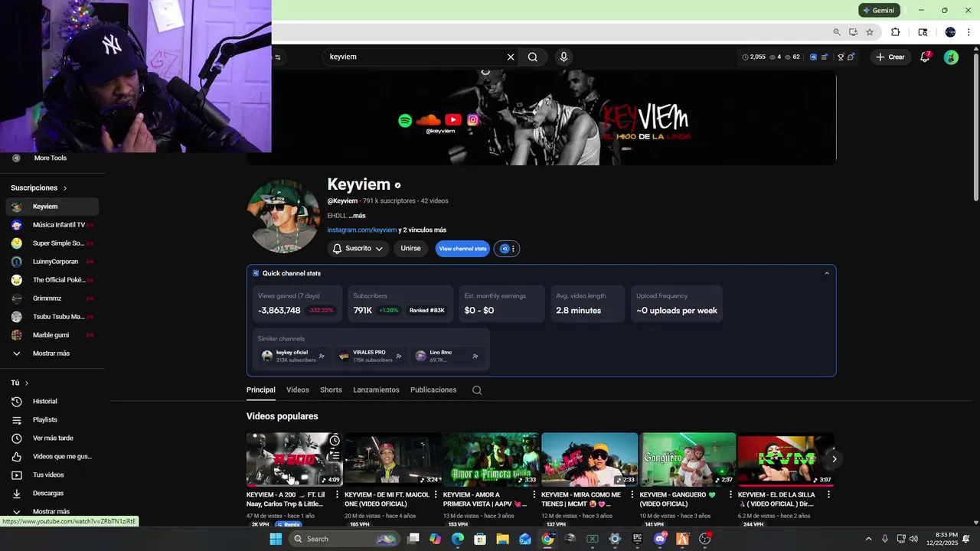Click the magnifier search button
The width and height of the screenshot is (980, 551).
click(533, 57)
